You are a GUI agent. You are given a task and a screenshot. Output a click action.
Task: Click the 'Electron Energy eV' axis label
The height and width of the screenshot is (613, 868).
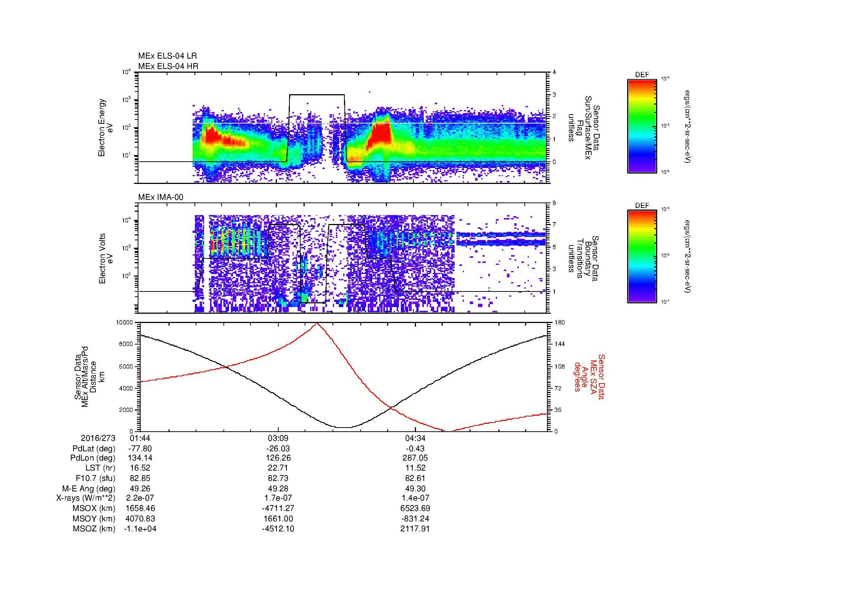coord(105,128)
